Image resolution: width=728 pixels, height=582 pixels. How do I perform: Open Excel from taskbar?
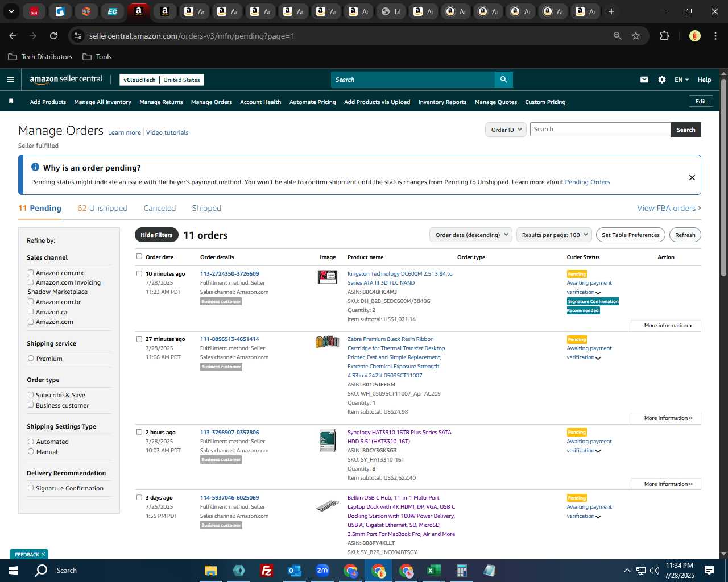[433, 571]
